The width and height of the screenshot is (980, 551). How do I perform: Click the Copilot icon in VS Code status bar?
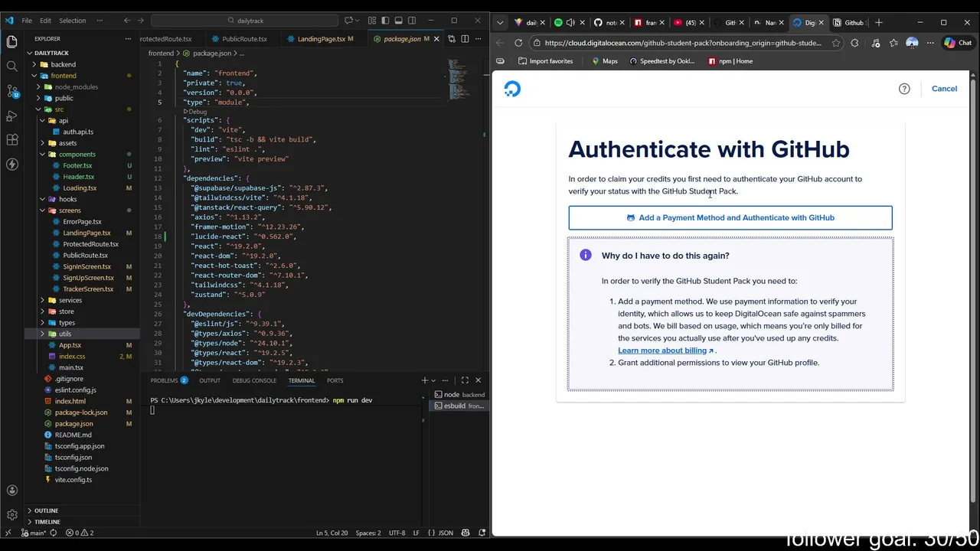tap(465, 533)
